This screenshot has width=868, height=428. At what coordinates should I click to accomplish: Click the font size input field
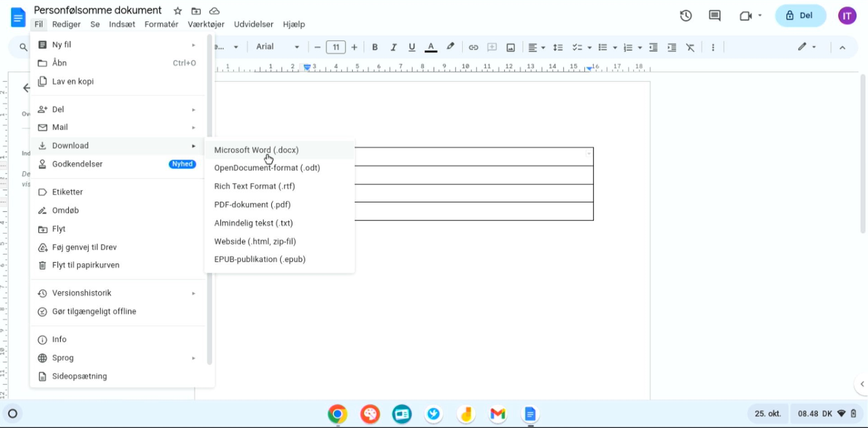(336, 47)
